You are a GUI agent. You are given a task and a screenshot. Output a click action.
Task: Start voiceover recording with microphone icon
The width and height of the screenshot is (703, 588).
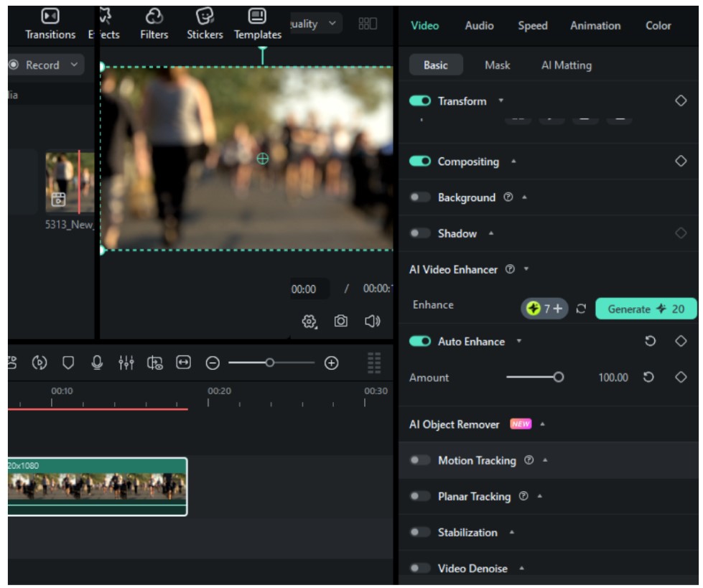(97, 363)
